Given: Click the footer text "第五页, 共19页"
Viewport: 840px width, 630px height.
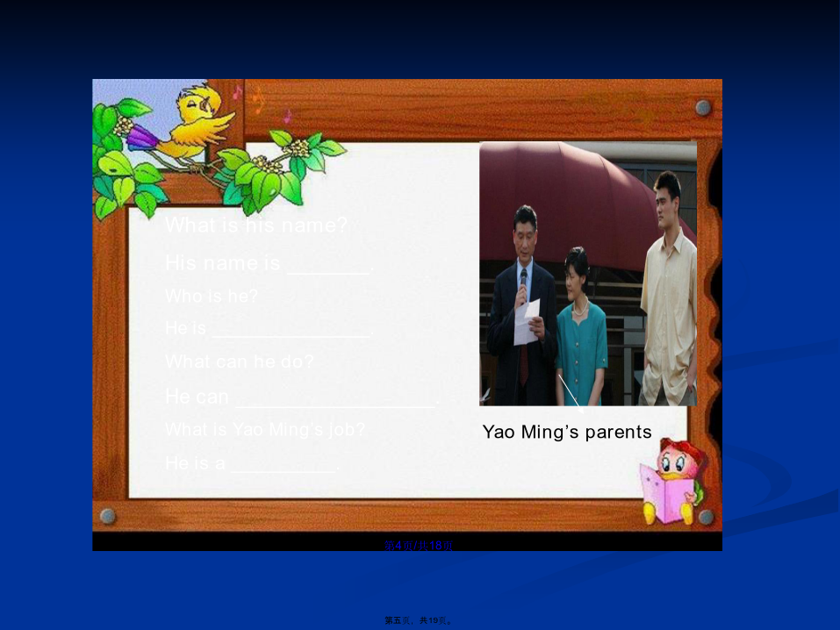Looking at the screenshot, I should 419,620.
